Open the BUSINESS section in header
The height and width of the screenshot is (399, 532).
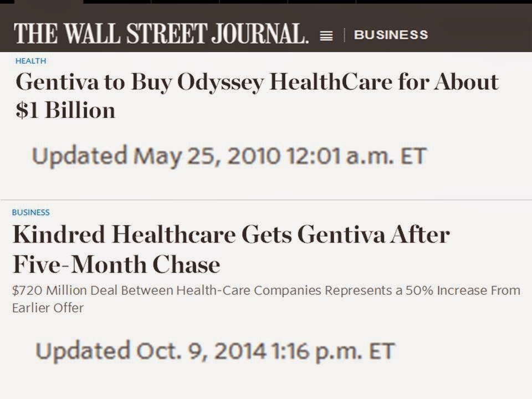click(x=391, y=35)
